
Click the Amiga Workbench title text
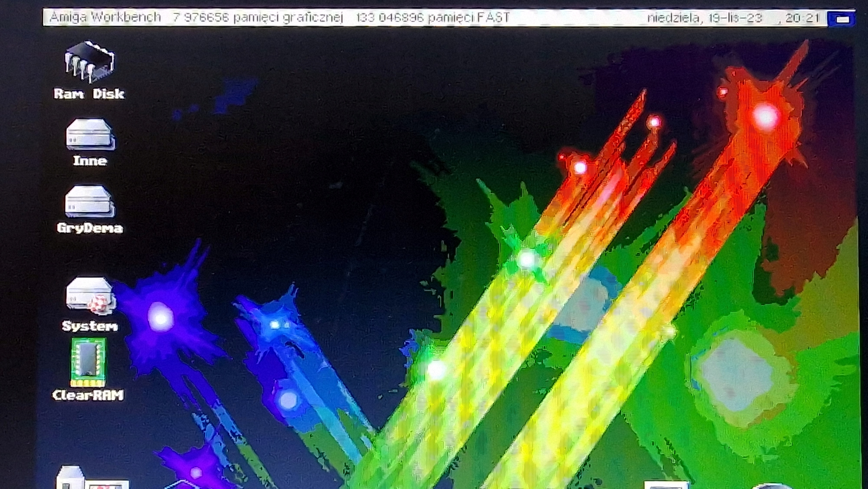point(105,17)
